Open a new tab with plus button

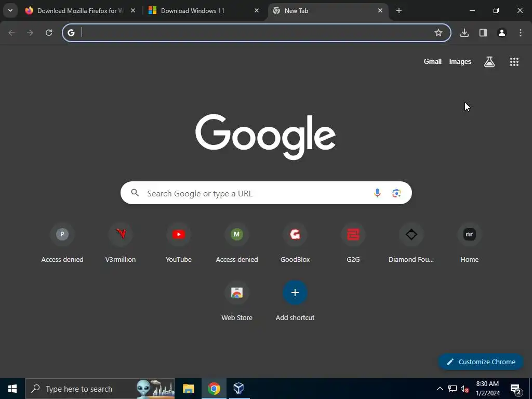click(399, 10)
